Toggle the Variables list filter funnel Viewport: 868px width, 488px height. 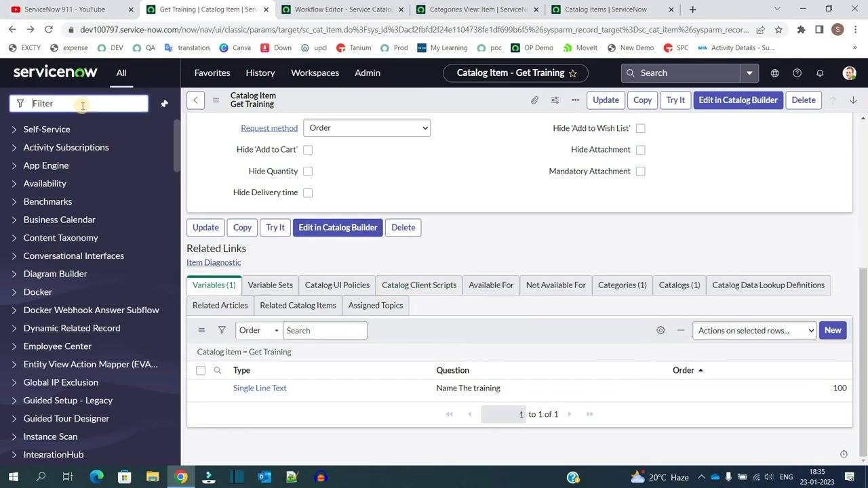(x=222, y=330)
